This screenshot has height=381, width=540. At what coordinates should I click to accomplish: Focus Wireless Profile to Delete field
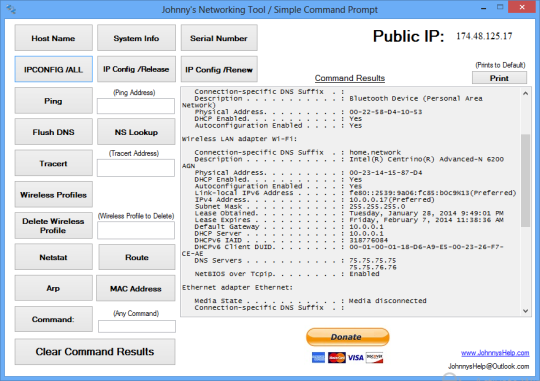[136, 230]
